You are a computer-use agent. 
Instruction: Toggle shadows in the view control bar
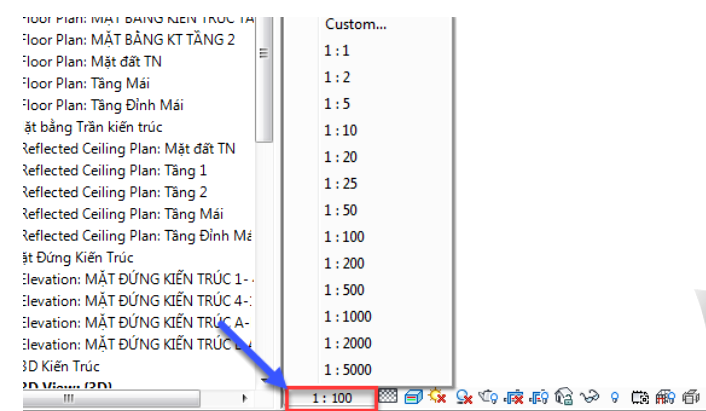tap(464, 398)
